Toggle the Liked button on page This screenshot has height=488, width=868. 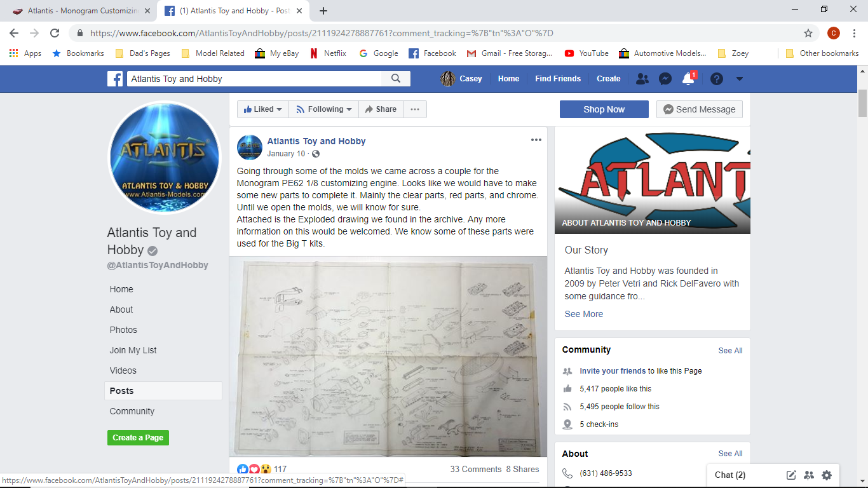[262, 109]
